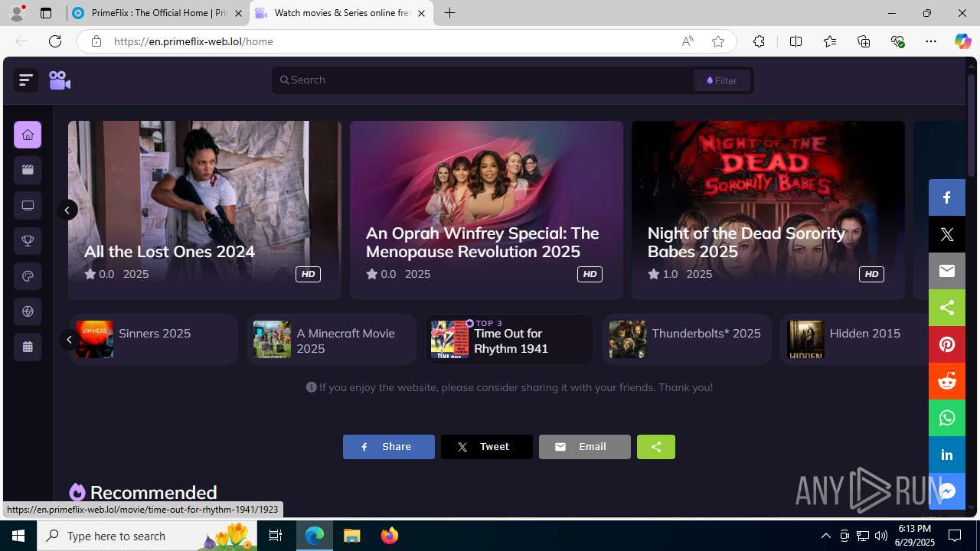Open the TV shows monitor sidebar icon

[x=28, y=206]
